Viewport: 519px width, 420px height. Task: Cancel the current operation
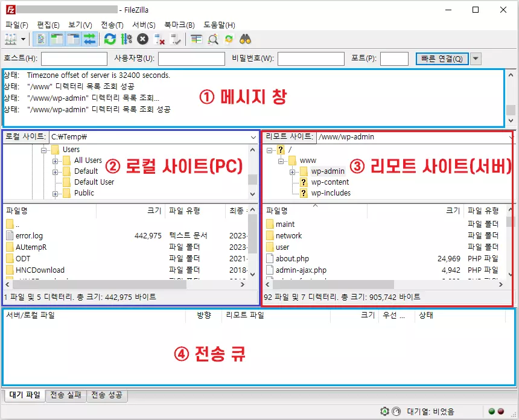(x=142, y=39)
